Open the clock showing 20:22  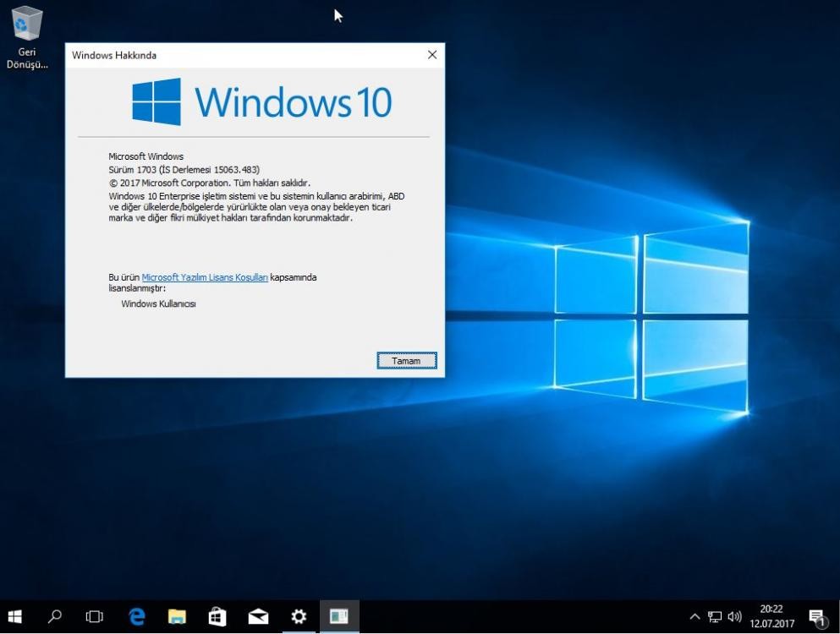click(x=772, y=616)
